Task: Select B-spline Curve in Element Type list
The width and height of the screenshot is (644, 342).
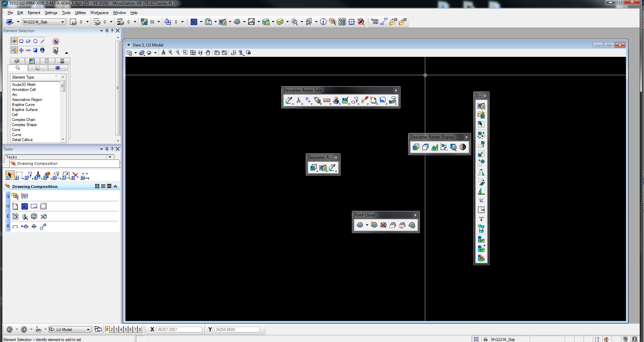Action: (x=23, y=105)
